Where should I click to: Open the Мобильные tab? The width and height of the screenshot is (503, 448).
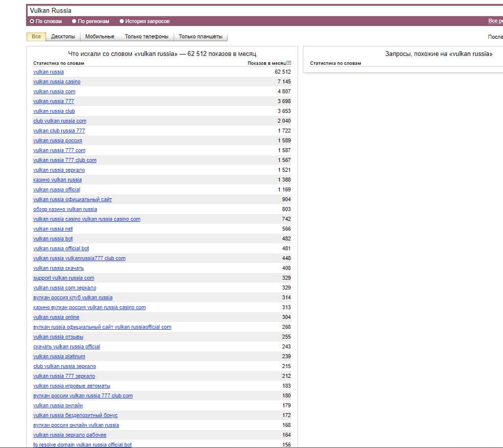tap(100, 37)
